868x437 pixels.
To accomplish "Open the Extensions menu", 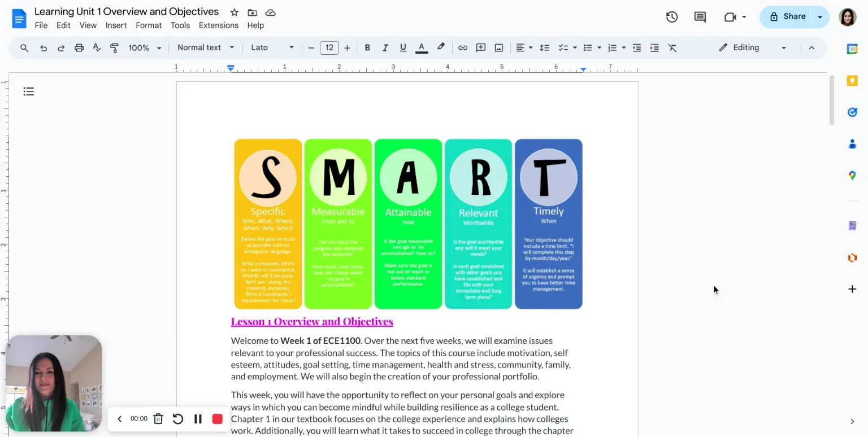I will point(219,25).
